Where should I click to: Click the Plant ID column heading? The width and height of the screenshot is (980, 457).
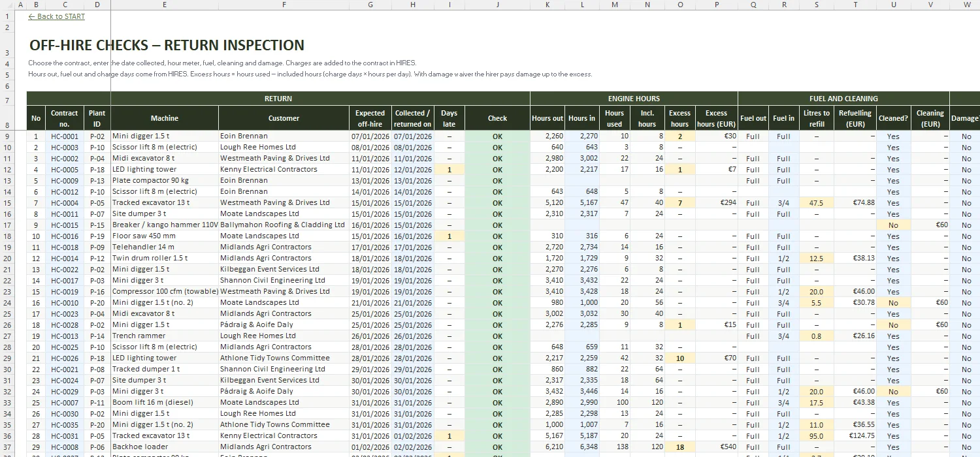click(x=97, y=118)
